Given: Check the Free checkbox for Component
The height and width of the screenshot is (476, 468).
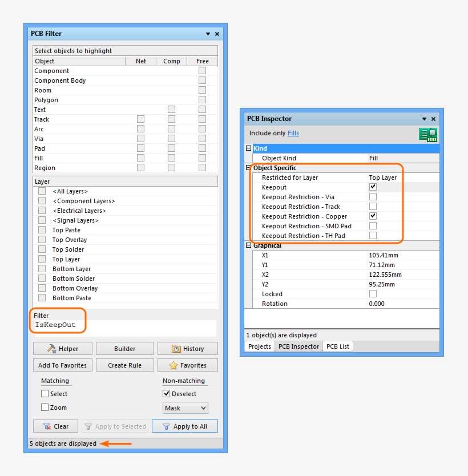Looking at the screenshot, I should click(202, 70).
